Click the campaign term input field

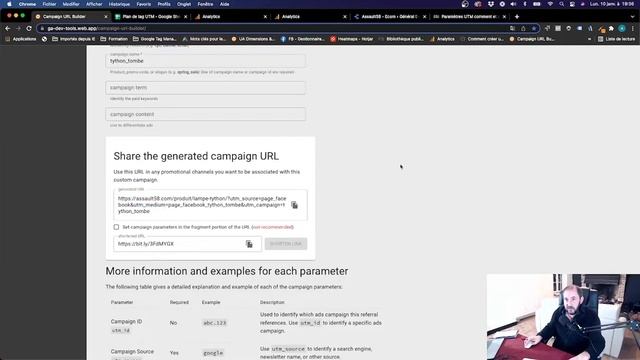pos(205,87)
